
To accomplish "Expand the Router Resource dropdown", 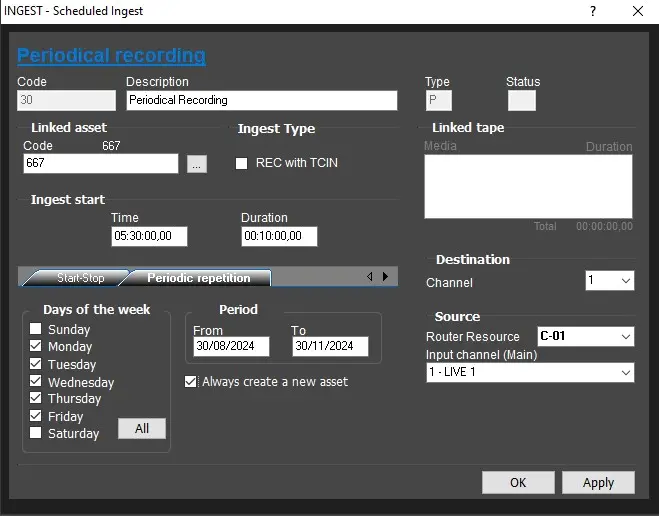I will click(x=585, y=336).
